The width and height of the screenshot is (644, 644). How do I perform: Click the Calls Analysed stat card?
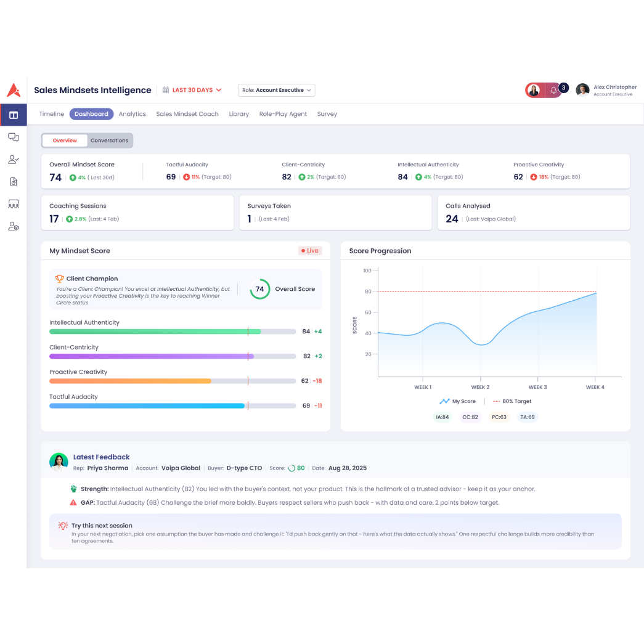click(533, 213)
